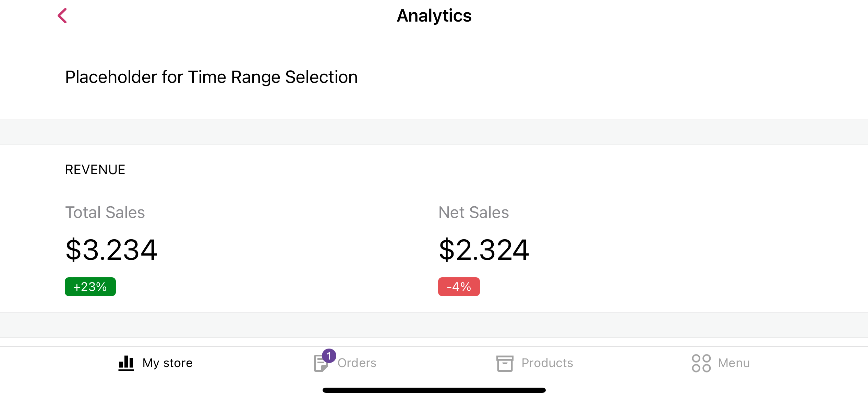Open the Menu tab label
This screenshot has width=868, height=401.
[x=734, y=363]
